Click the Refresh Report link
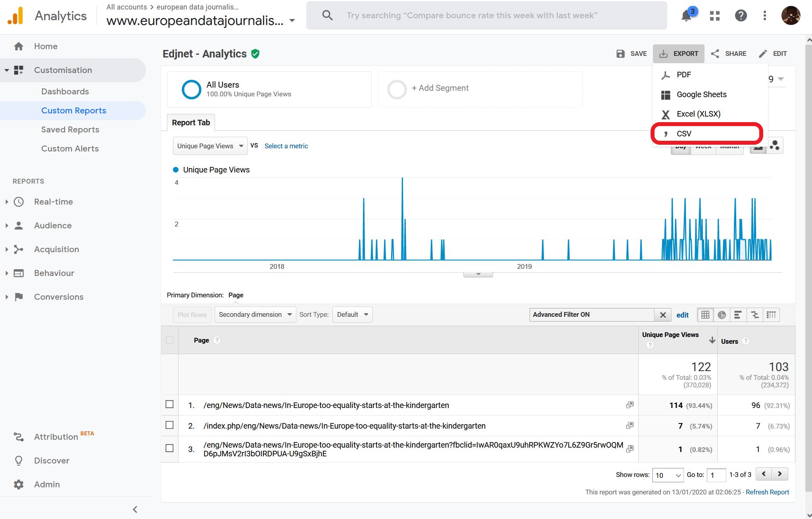 click(767, 492)
